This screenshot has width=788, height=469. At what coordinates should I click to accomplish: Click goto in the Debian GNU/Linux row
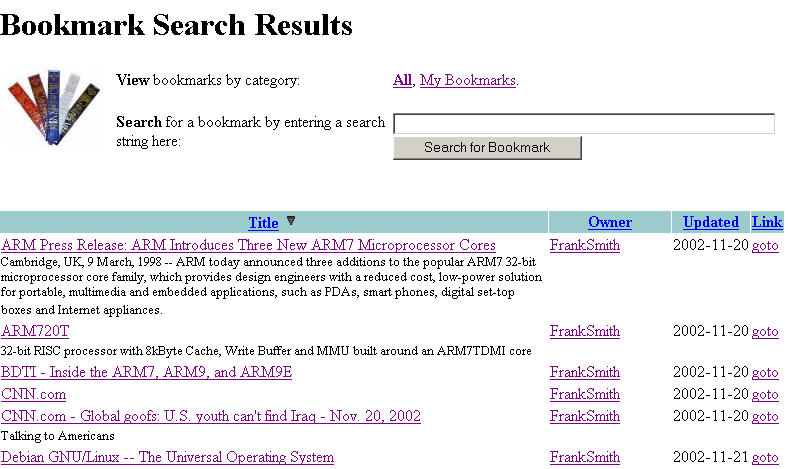coord(765,458)
